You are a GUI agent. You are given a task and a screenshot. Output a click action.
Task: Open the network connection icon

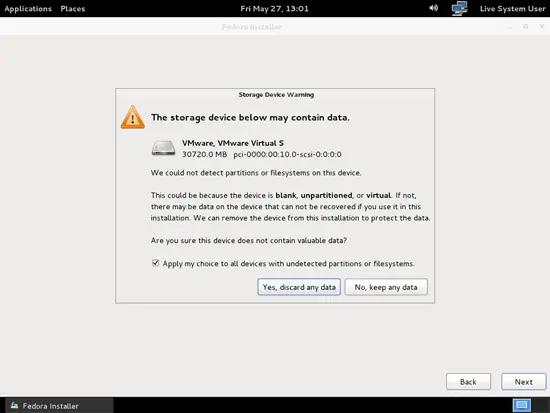click(460, 8)
